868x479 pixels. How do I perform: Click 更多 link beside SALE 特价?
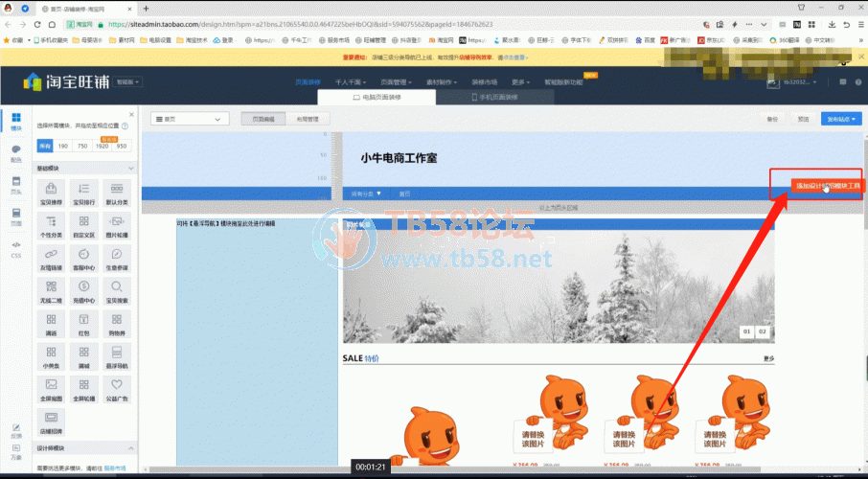769,359
